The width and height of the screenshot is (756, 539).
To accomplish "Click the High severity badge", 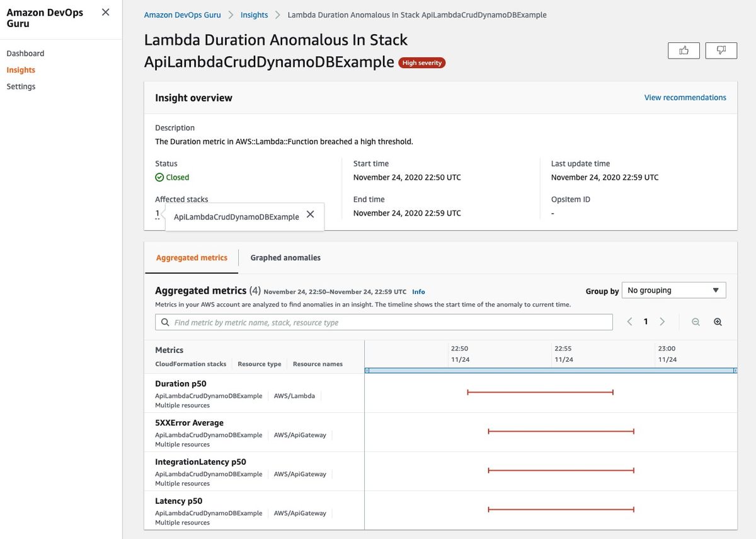I will coord(422,63).
